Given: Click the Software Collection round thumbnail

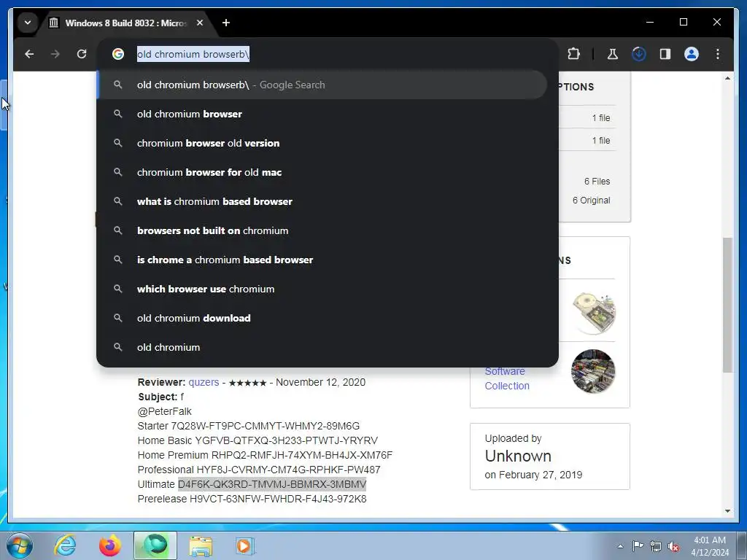Looking at the screenshot, I should click(x=593, y=371).
